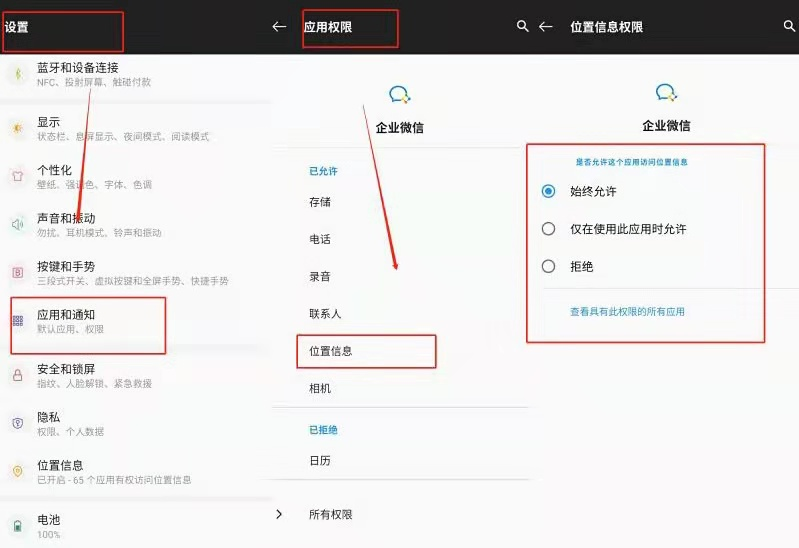Tap the 已拒绝 section header
The height and width of the screenshot is (548, 799).
click(x=323, y=430)
